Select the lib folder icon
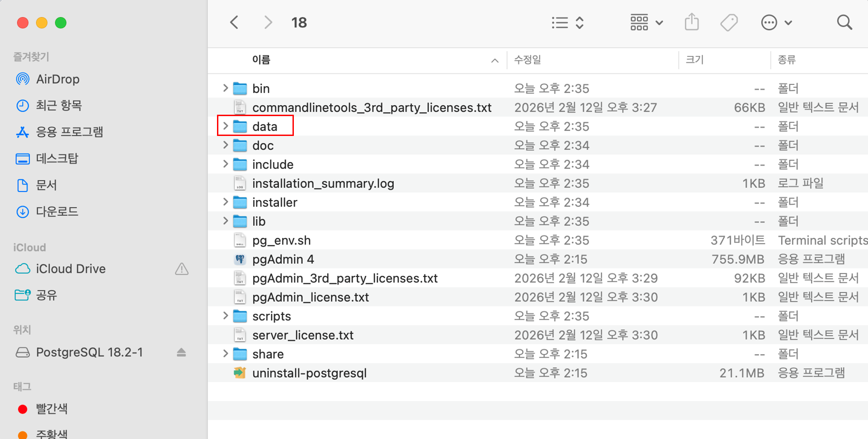 coord(240,221)
